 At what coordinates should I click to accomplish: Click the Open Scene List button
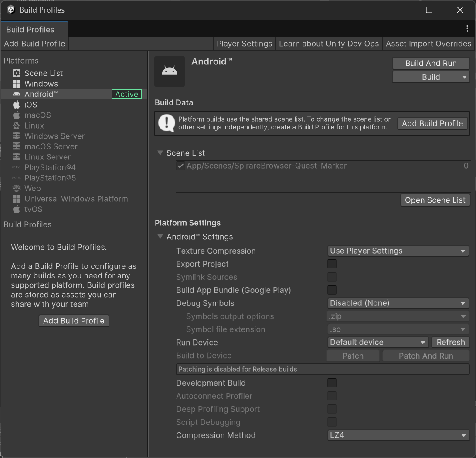pos(435,200)
